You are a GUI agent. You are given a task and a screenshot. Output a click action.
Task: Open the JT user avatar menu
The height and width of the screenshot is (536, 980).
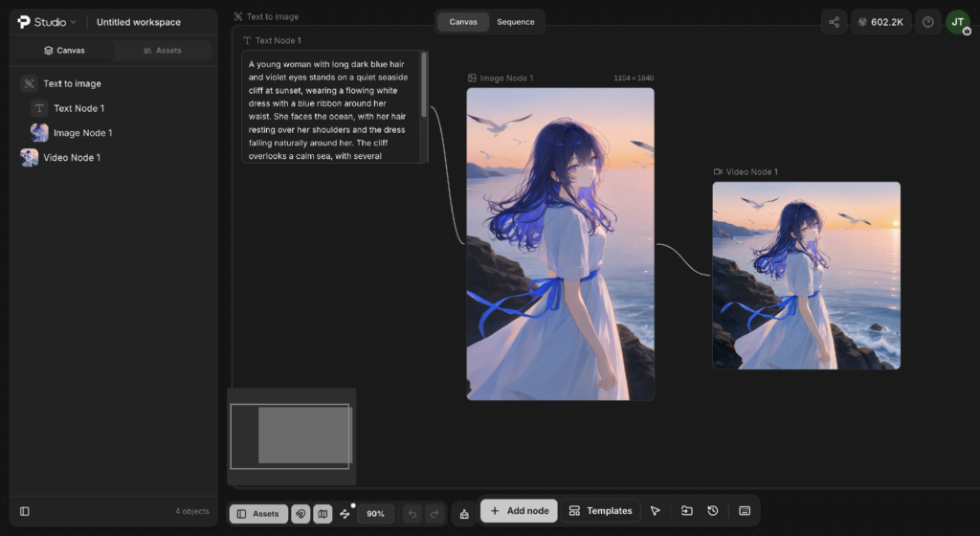pyautogui.click(x=957, y=22)
